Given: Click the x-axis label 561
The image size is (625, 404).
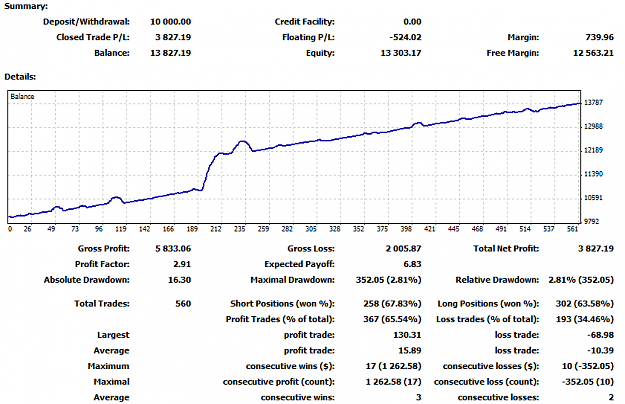Looking at the screenshot, I should [572, 229].
